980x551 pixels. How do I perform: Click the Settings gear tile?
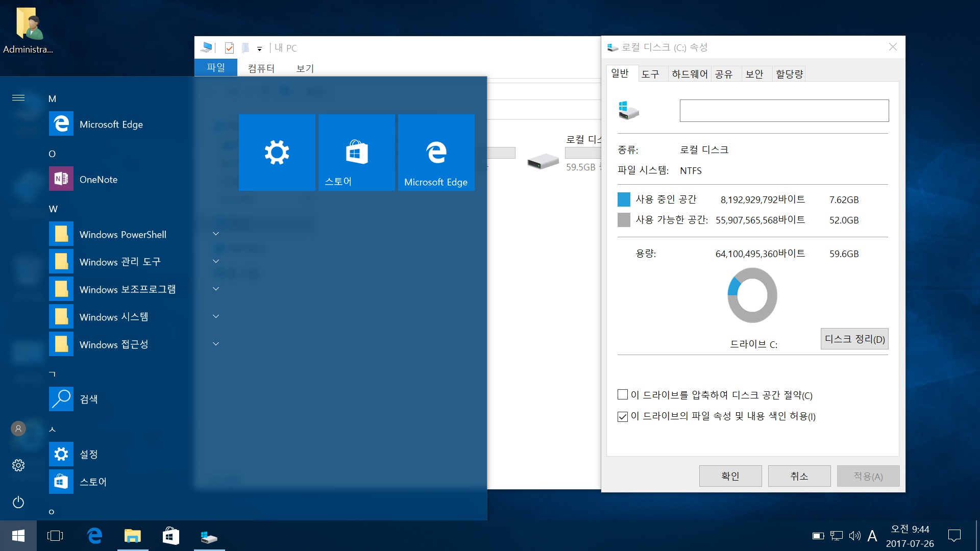coord(277,153)
